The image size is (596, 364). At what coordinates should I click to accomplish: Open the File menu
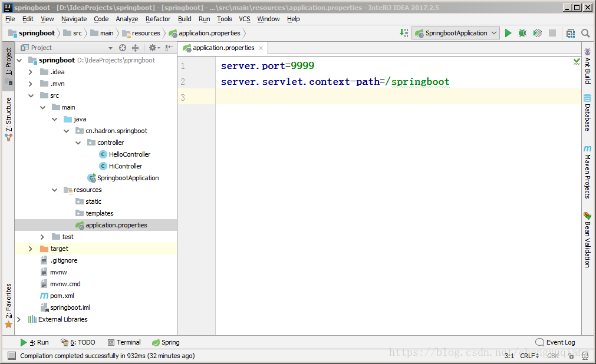10,19
